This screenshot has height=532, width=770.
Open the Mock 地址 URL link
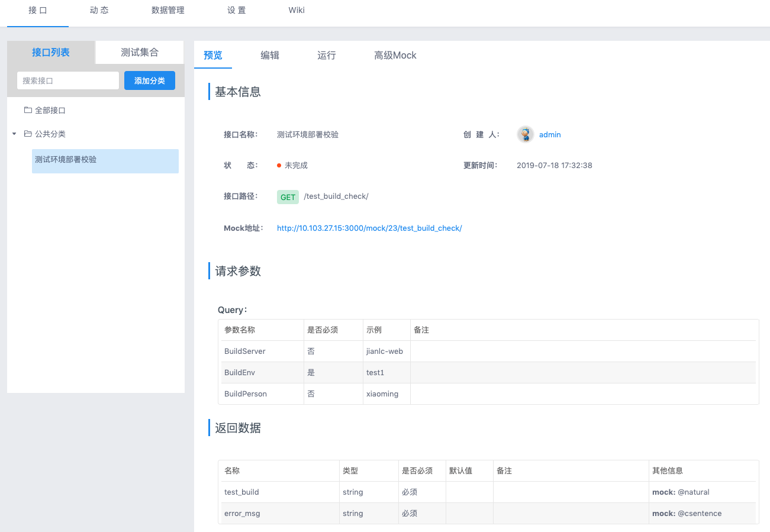(369, 228)
